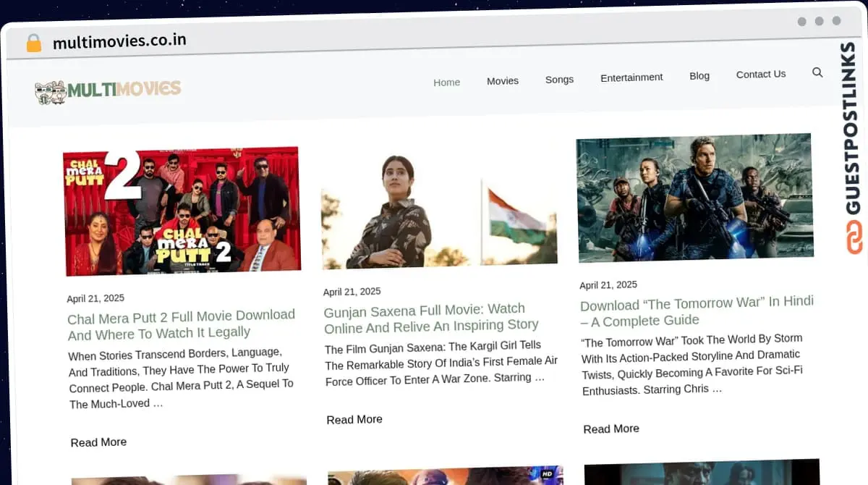Click the multimovies.co.in address bar URL
The height and width of the screenshot is (485, 868).
pyautogui.click(x=119, y=41)
